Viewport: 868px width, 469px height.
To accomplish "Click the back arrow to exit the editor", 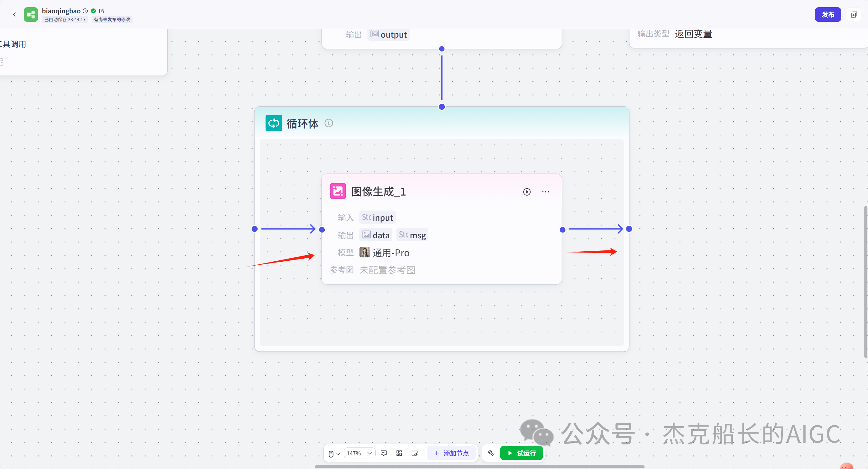I will click(x=14, y=14).
